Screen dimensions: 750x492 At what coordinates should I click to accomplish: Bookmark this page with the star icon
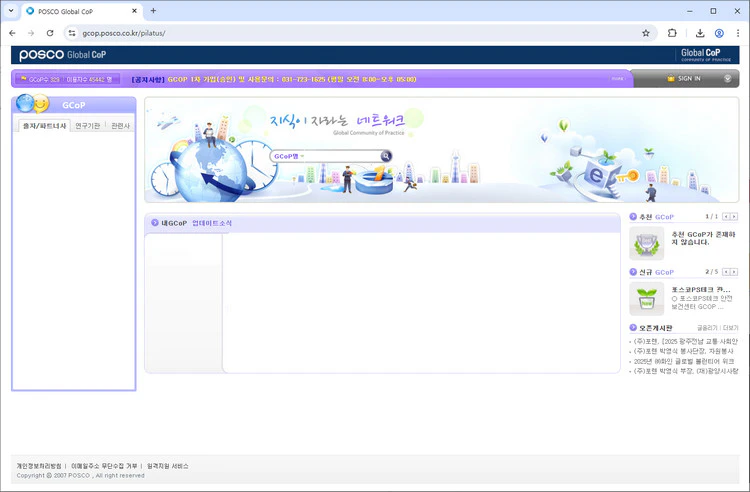[646, 33]
